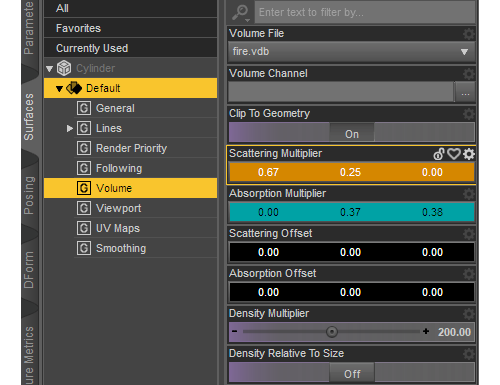The height and width of the screenshot is (385, 500).
Task: Click the G icon beside Volume
Action: (x=84, y=188)
